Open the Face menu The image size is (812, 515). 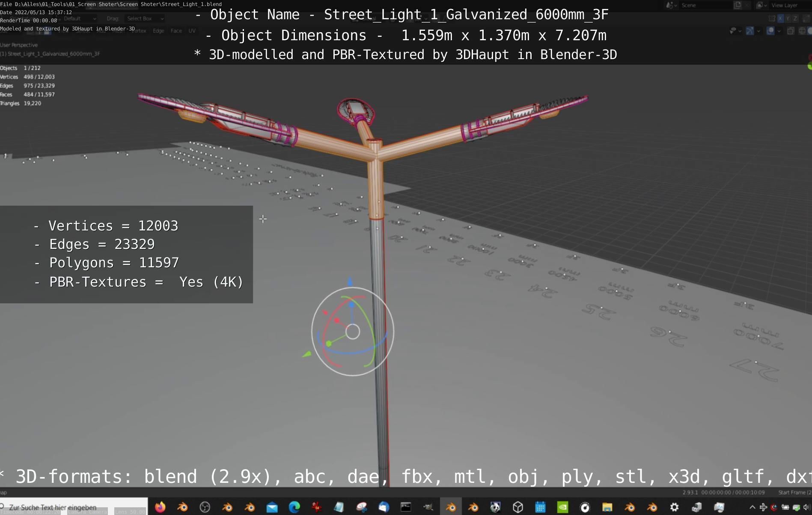(176, 31)
